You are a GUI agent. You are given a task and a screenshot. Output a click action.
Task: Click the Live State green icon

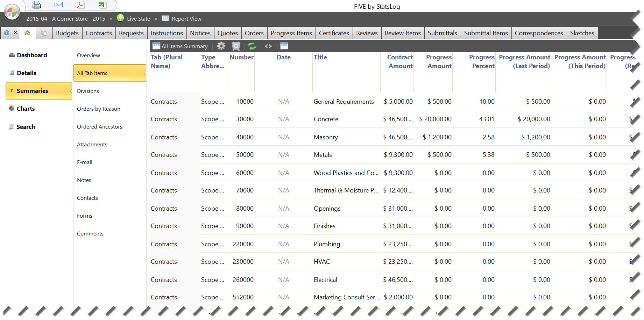[x=120, y=18]
